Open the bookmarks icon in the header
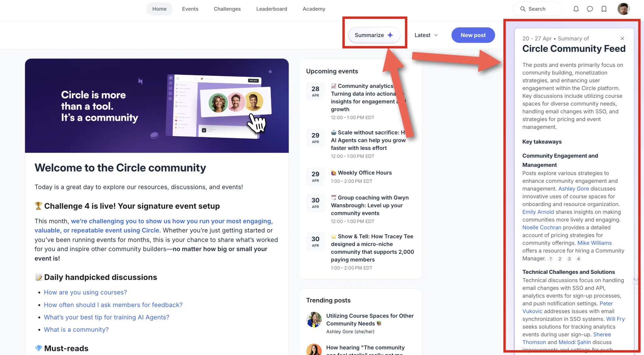 pos(604,9)
